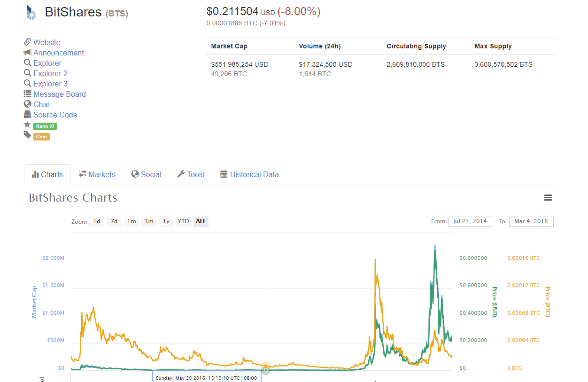Switch to the Charts tab
This screenshot has width=588, height=382.
pos(47,174)
